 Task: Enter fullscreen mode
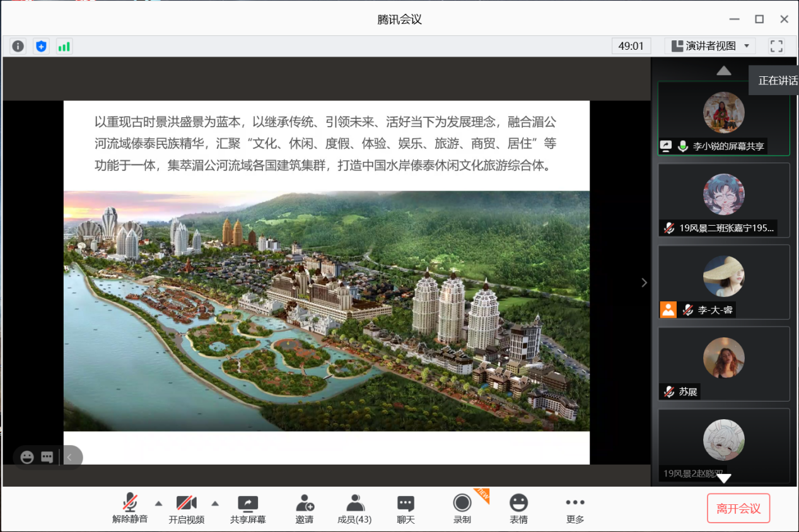pos(776,46)
